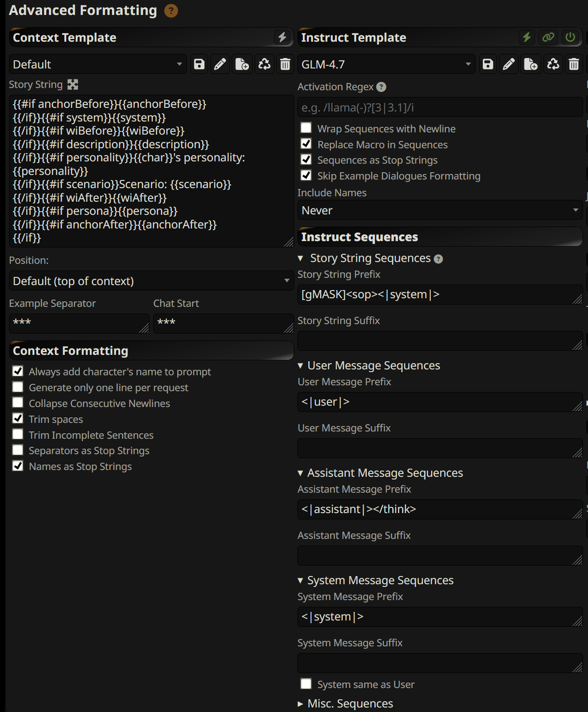This screenshot has width=588, height=712.
Task: Click the System Message Suffix field
Action: point(440,663)
